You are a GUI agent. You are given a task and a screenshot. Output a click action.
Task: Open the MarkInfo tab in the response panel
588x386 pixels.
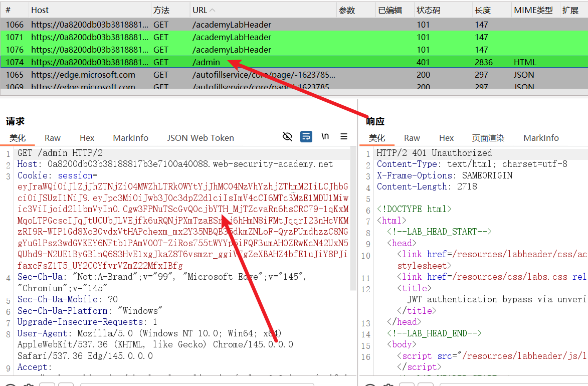pyautogui.click(x=541, y=138)
